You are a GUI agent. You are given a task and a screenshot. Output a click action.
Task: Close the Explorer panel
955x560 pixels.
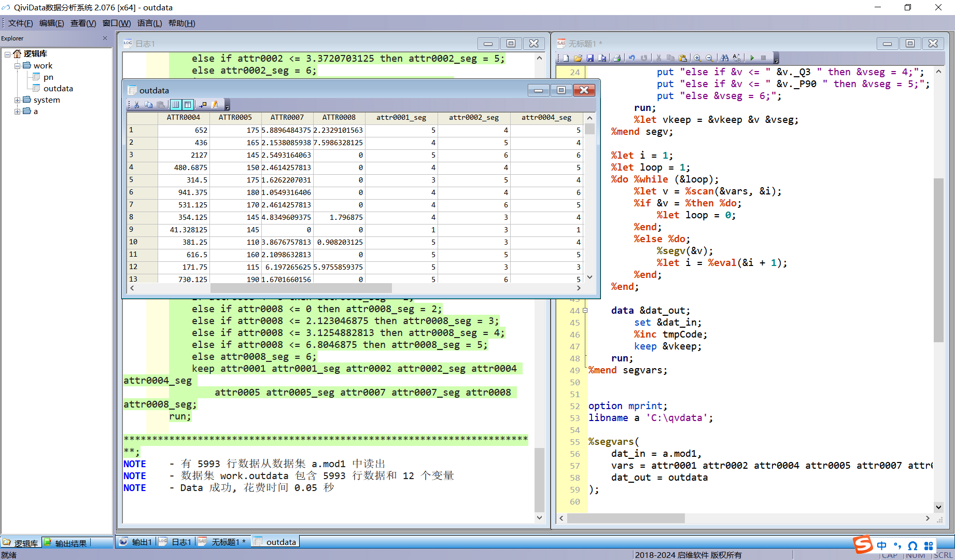coord(105,38)
